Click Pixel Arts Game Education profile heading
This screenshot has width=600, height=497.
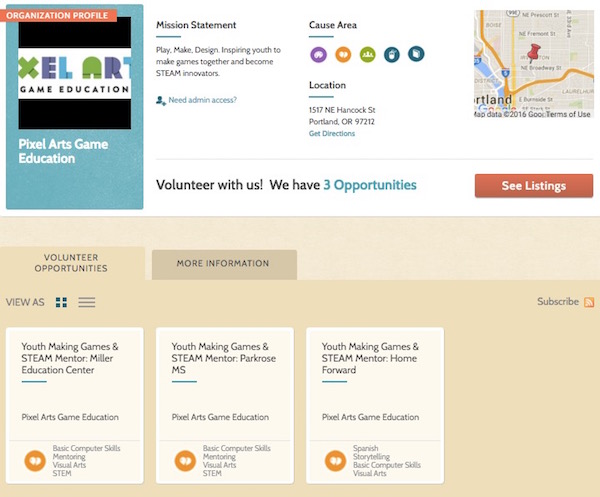[x=63, y=151]
